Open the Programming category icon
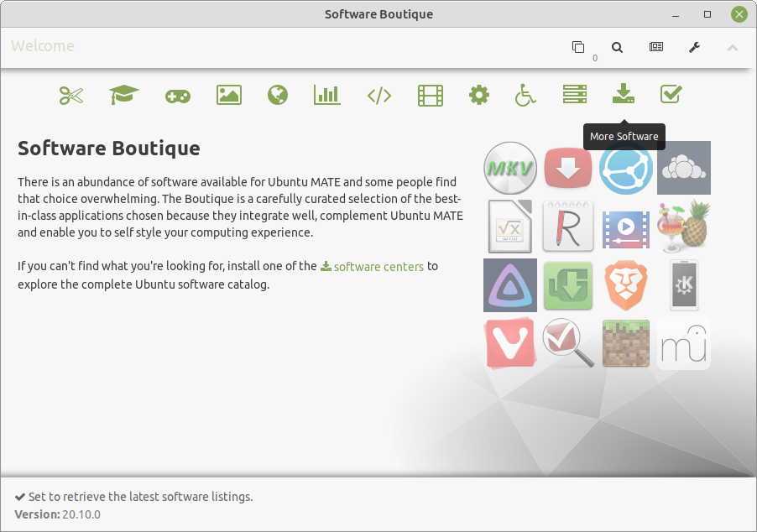 (378, 95)
